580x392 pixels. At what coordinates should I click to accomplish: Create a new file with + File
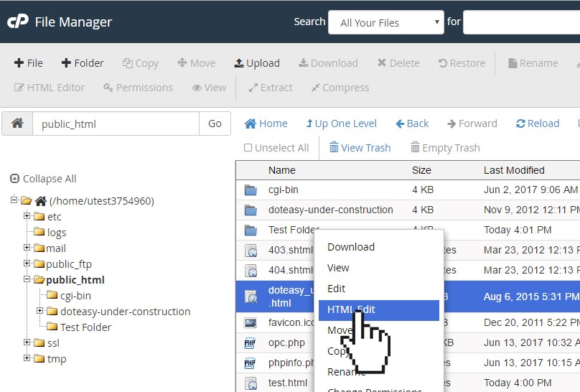pos(29,63)
